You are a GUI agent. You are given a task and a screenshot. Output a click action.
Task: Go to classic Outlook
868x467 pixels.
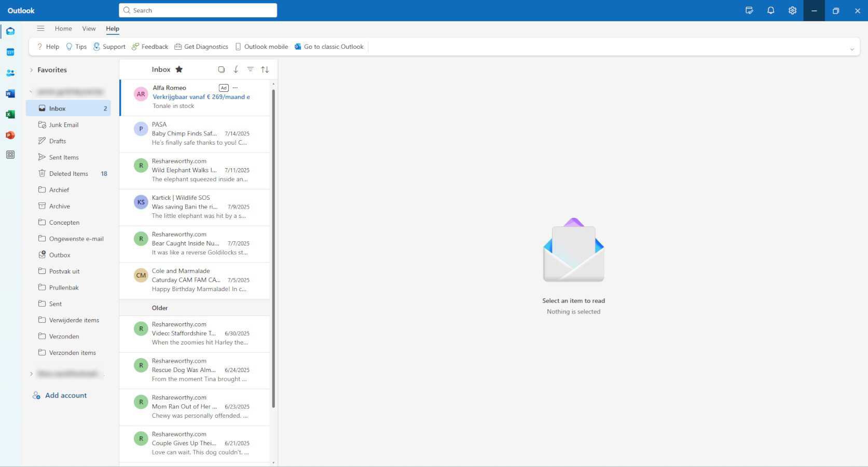click(329, 47)
